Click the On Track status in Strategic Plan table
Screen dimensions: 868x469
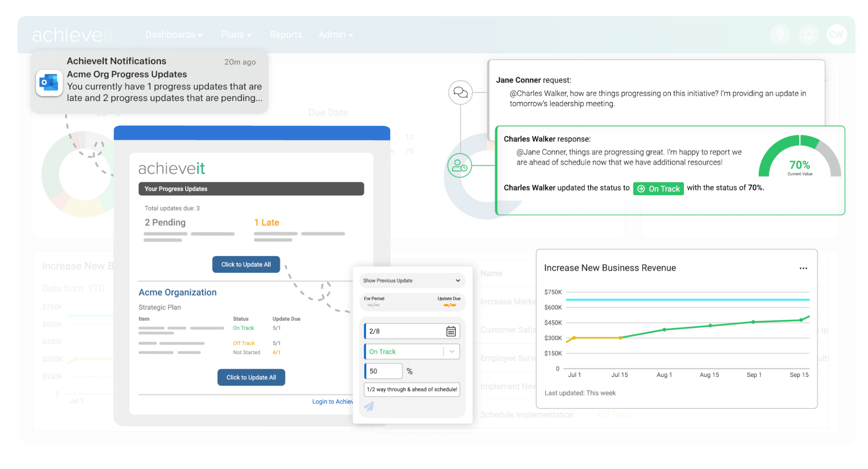[x=243, y=328]
